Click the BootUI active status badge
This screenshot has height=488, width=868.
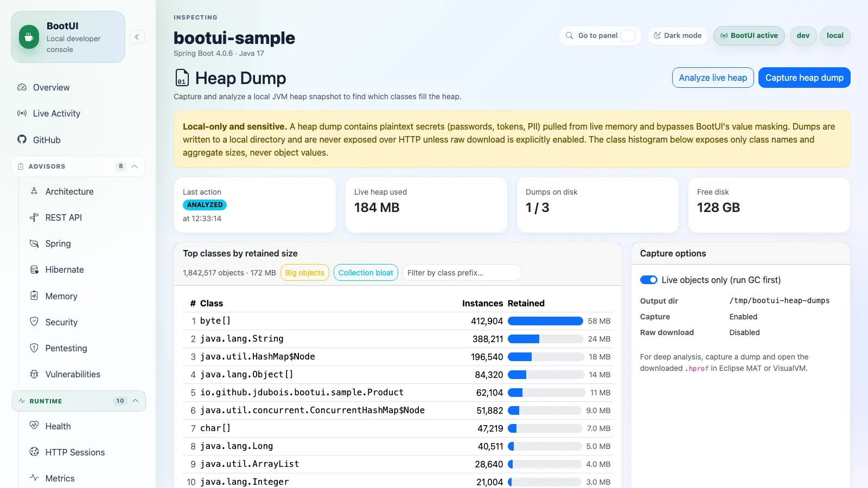pyautogui.click(x=749, y=36)
